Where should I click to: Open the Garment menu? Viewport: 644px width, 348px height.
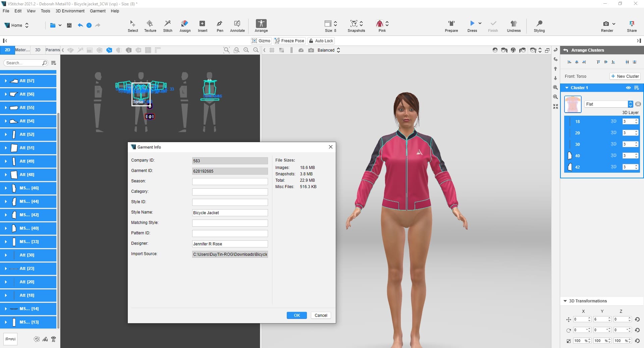coord(97,11)
